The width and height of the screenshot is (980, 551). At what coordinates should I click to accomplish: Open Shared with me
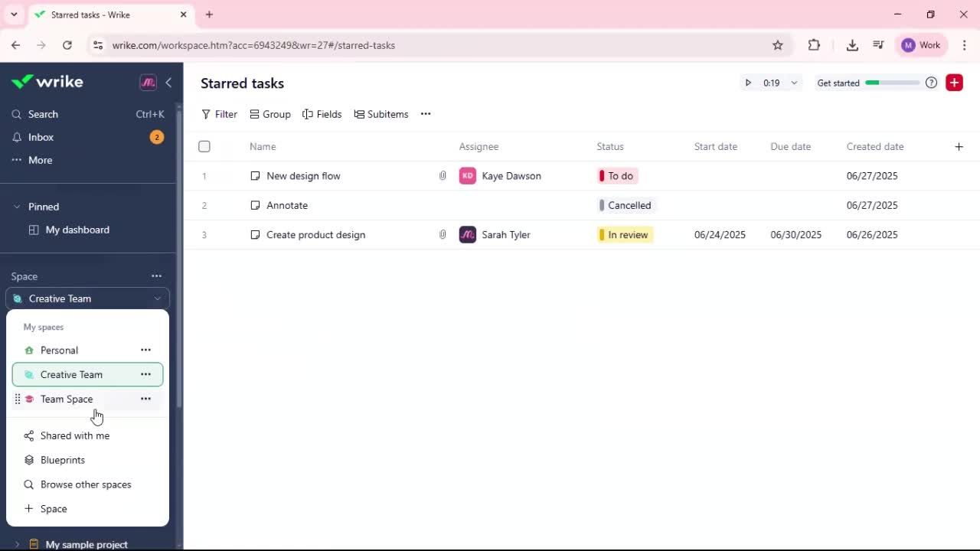[75, 436]
